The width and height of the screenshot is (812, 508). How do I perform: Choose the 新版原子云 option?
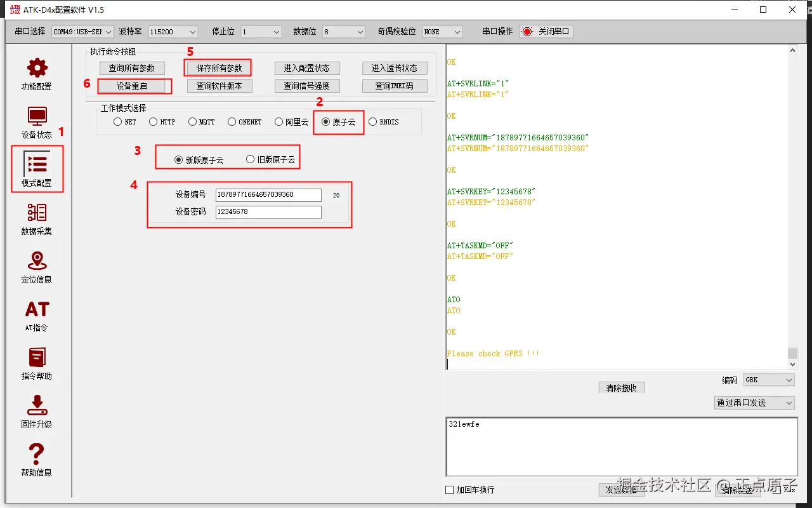coord(179,160)
